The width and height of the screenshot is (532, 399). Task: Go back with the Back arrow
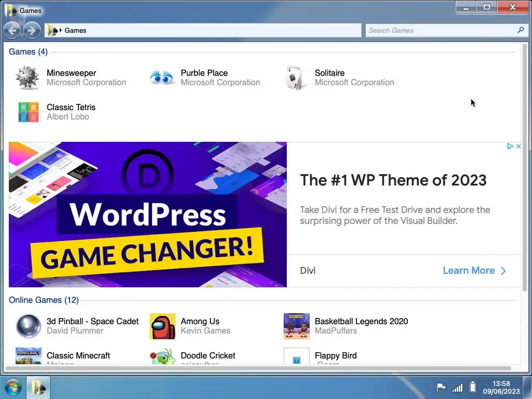pos(12,31)
